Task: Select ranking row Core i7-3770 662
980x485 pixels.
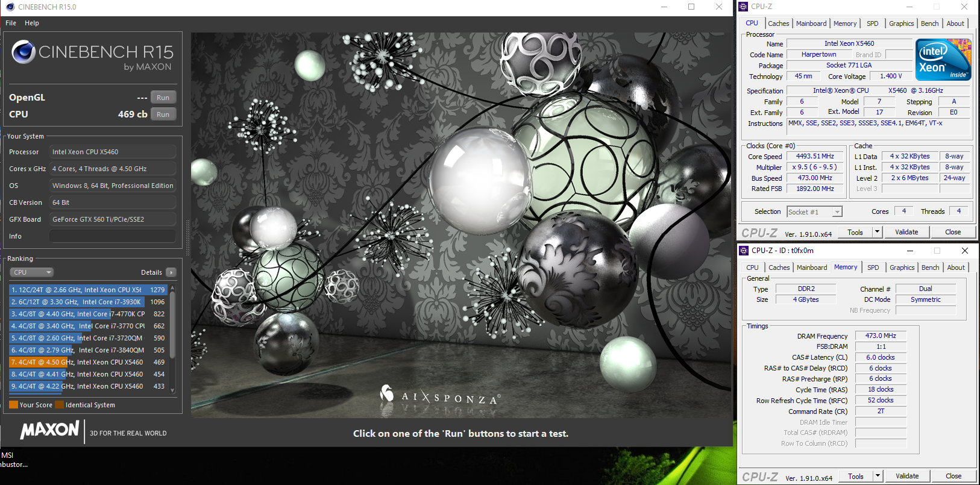Action: tap(88, 326)
